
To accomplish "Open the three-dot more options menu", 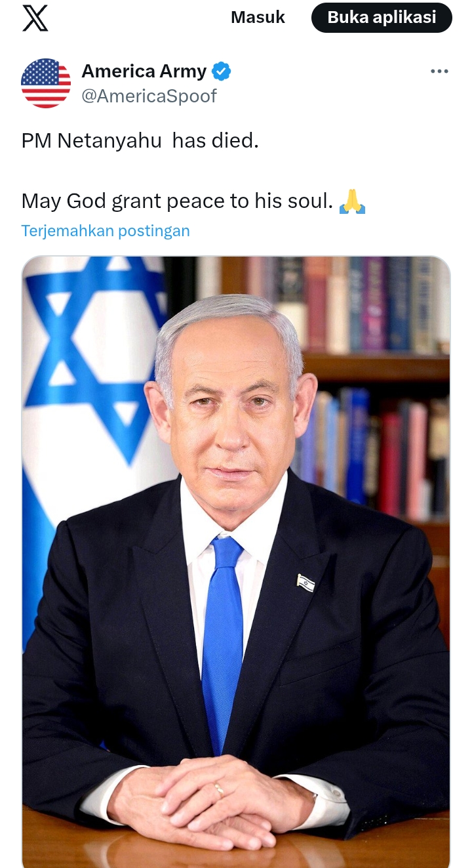I will point(439,72).
